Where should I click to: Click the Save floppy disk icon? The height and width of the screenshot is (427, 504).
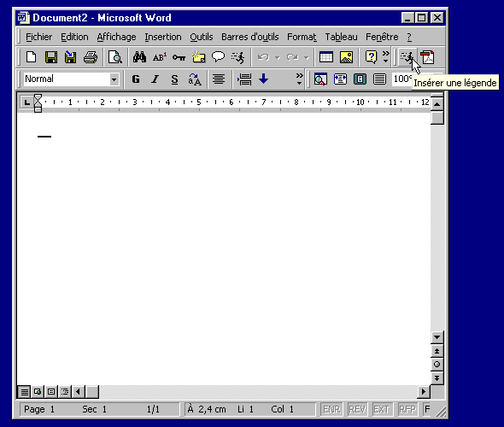coord(51,57)
